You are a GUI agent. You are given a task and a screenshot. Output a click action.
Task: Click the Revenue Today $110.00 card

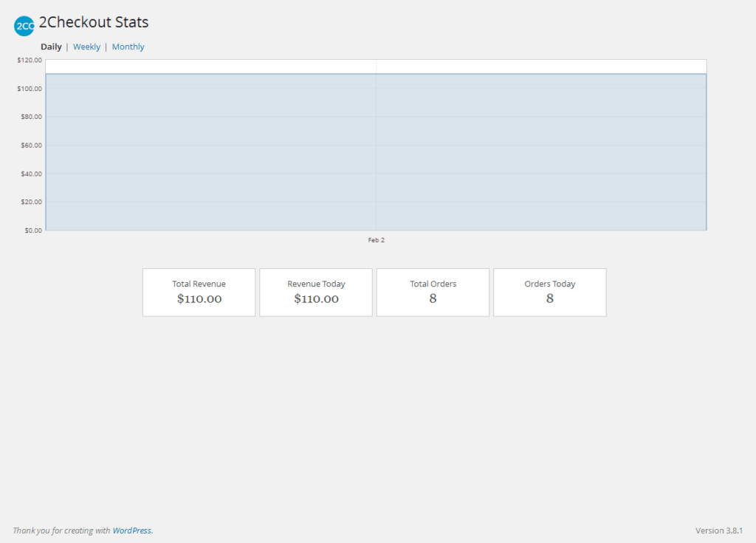pos(316,293)
